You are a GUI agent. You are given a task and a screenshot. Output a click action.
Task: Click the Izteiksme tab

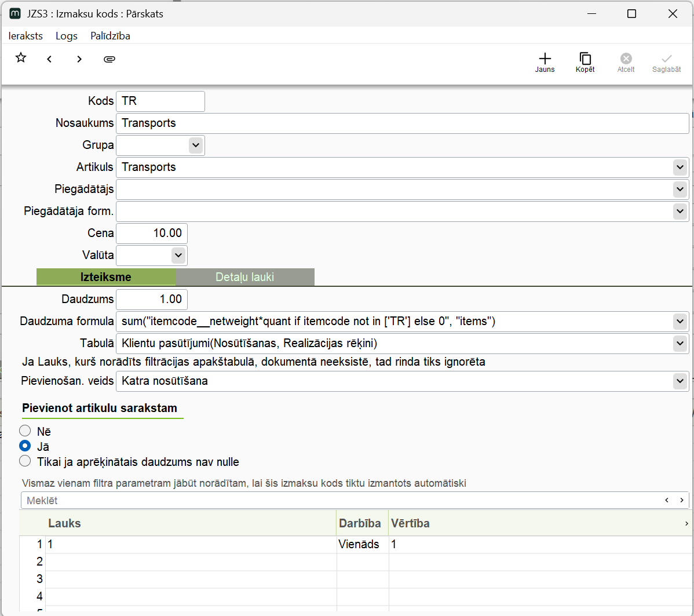coord(105,277)
